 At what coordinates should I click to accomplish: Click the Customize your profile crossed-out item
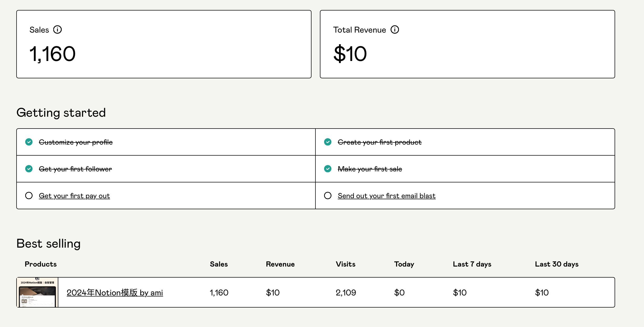pos(76,142)
